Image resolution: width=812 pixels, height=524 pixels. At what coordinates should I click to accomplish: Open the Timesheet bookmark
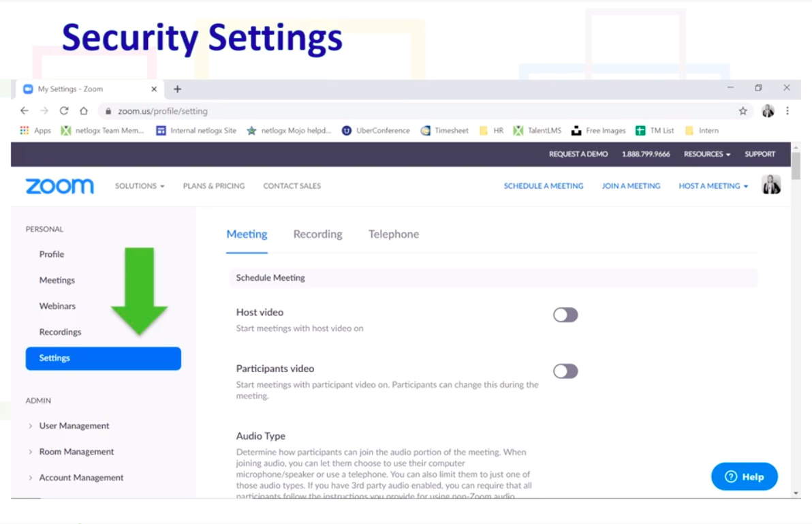coord(444,130)
